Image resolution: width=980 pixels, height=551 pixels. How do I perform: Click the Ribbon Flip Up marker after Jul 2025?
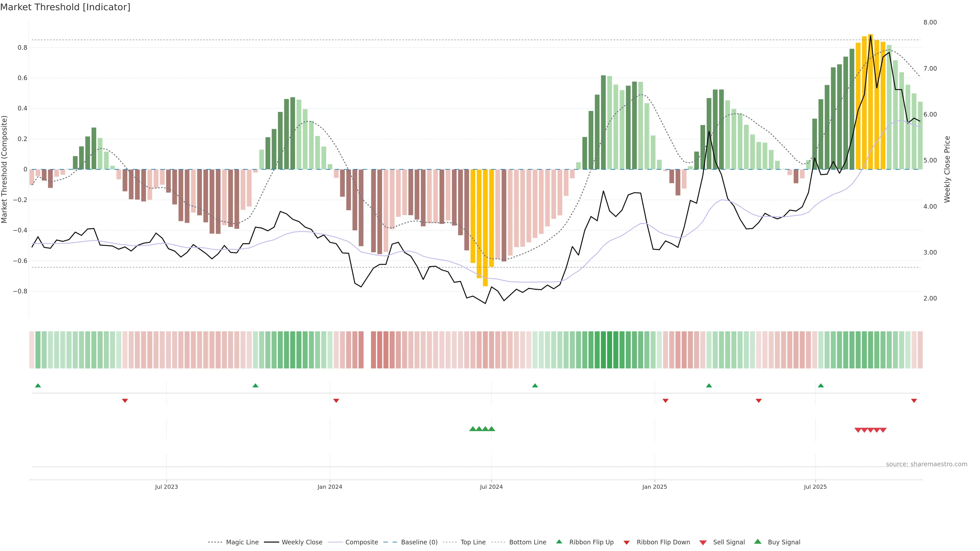point(820,386)
